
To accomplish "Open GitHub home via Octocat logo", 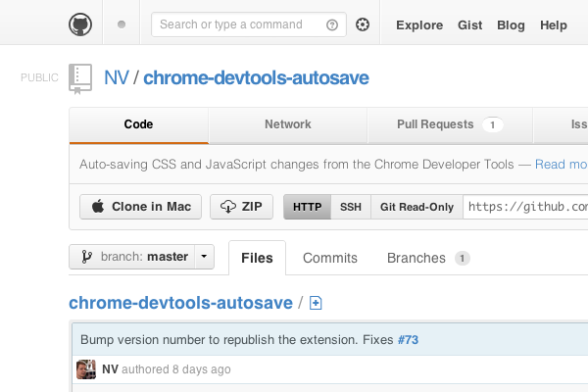I will coord(80,24).
